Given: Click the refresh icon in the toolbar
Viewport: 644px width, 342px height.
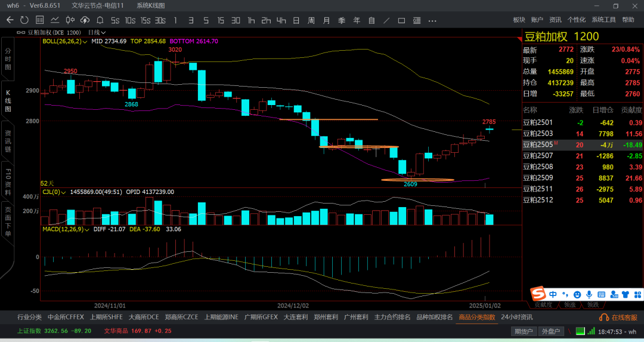Looking at the screenshot, I should [24, 20].
